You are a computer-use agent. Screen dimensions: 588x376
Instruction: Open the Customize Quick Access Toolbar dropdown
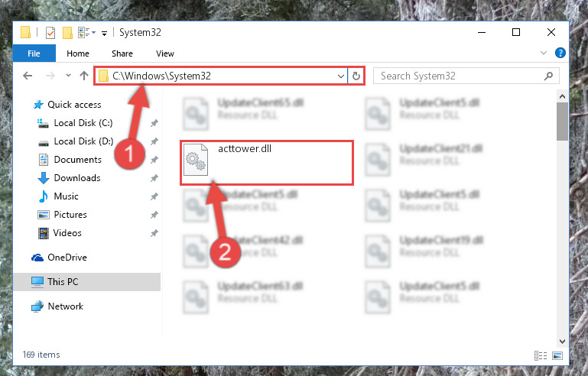[x=104, y=34]
